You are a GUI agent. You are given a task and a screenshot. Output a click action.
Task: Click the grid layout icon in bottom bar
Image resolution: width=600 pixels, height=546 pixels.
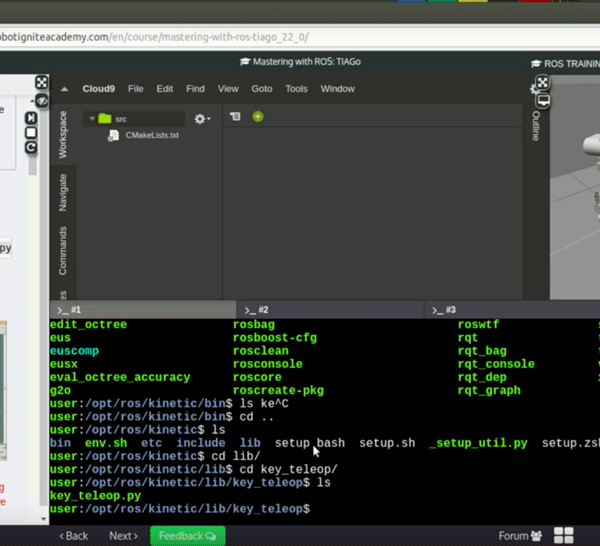(564, 535)
